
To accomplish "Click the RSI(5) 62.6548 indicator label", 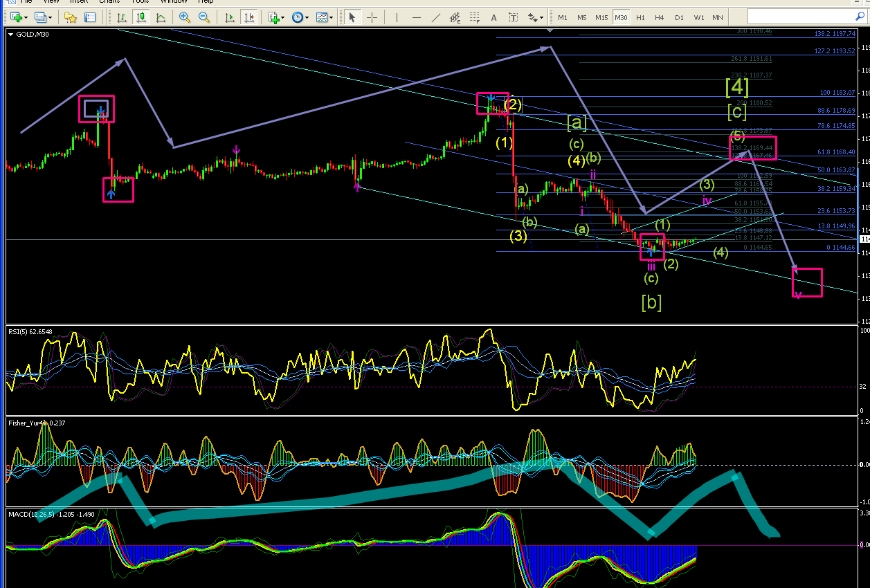I will click(31, 331).
